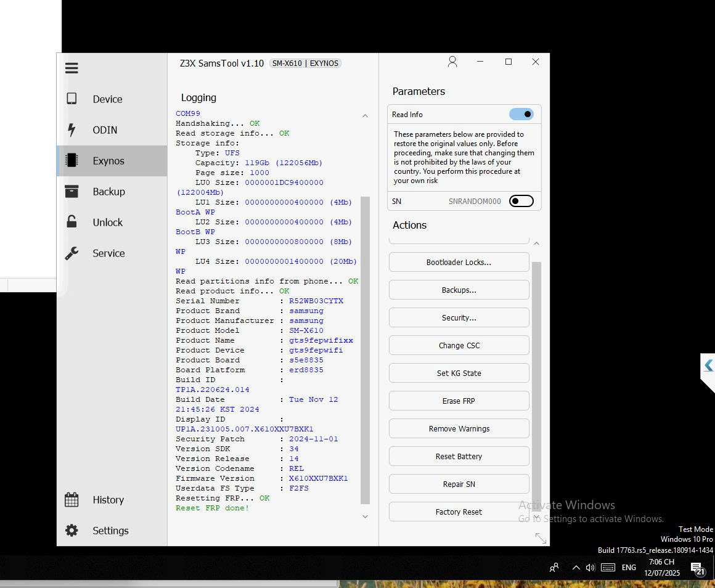Open Windows notification center in taskbar
This screenshot has height=588, width=715.
(x=697, y=568)
